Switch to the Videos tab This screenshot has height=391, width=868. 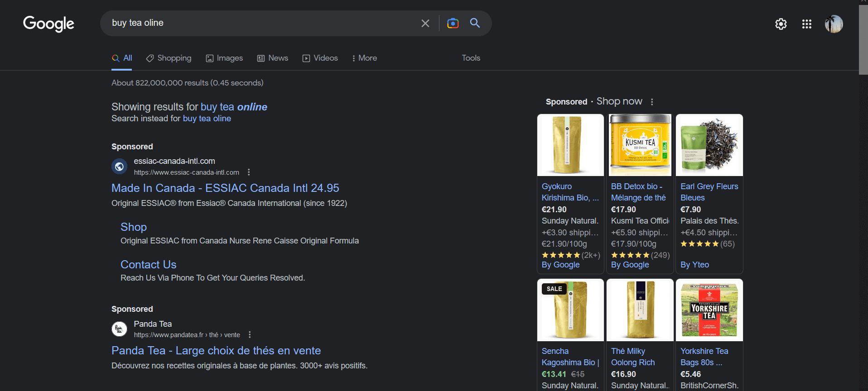(x=320, y=58)
